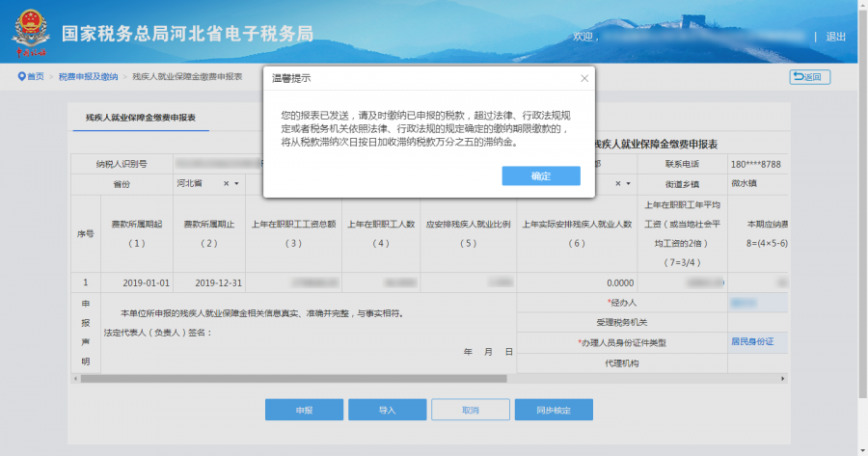This screenshot has width=868, height=456.
Task: Clear the 河北省 selection with the x
Action: click(x=227, y=183)
